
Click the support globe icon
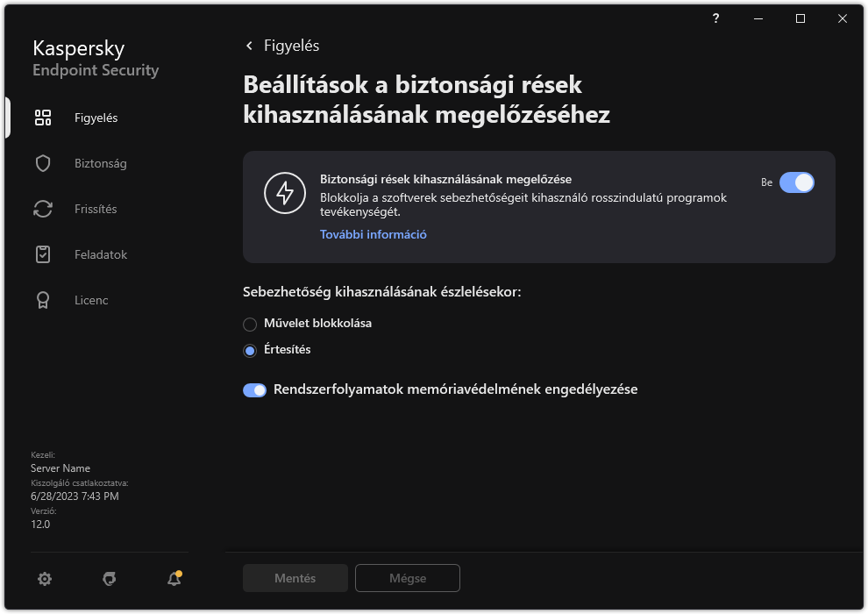point(109,580)
